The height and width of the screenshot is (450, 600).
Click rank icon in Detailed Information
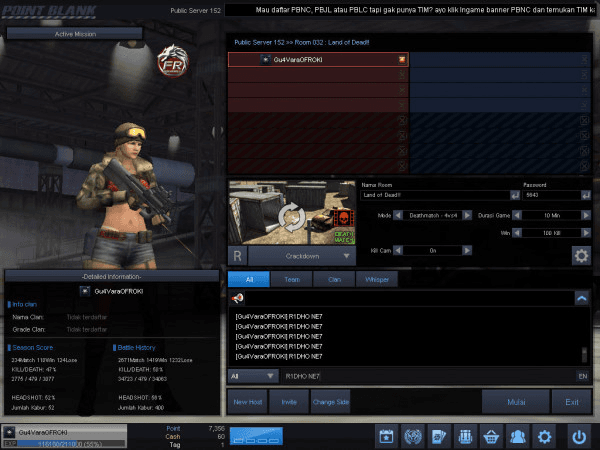(x=85, y=291)
